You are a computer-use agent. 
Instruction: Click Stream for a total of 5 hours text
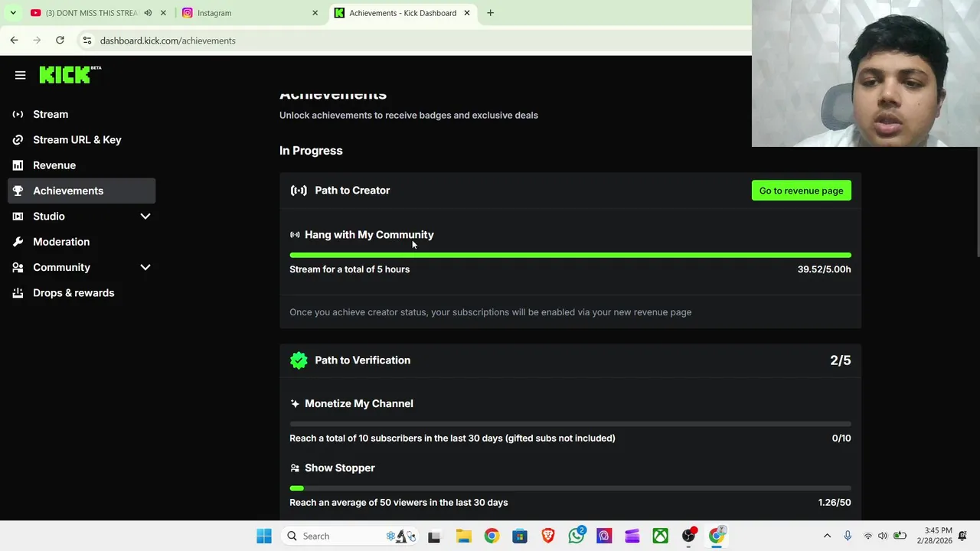(350, 269)
